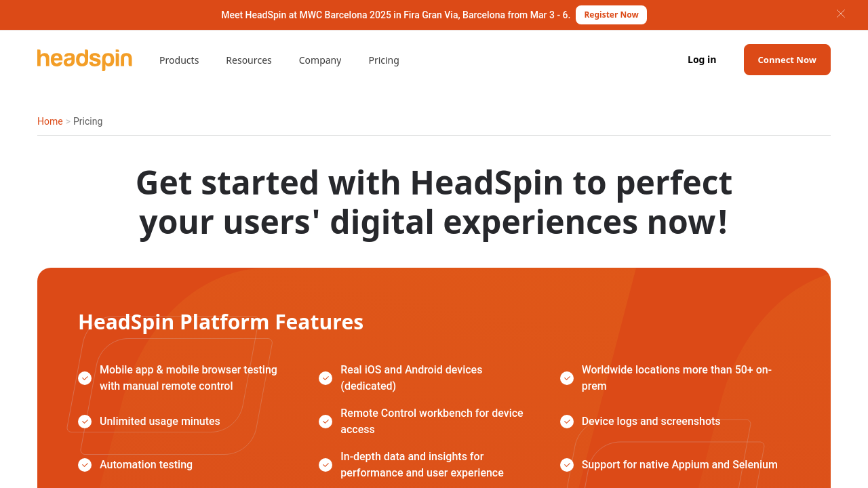Expand the Resources navigation menu

[x=249, y=60]
